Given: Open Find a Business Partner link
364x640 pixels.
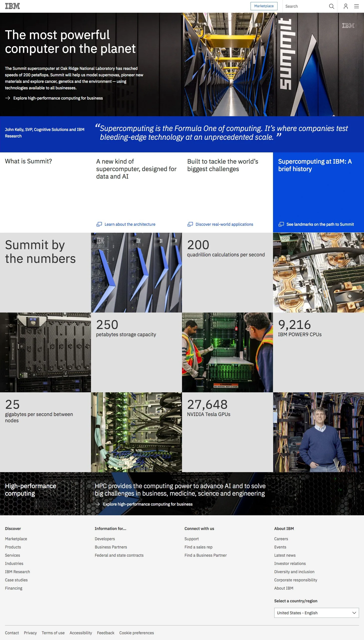Looking at the screenshot, I should tap(205, 555).
